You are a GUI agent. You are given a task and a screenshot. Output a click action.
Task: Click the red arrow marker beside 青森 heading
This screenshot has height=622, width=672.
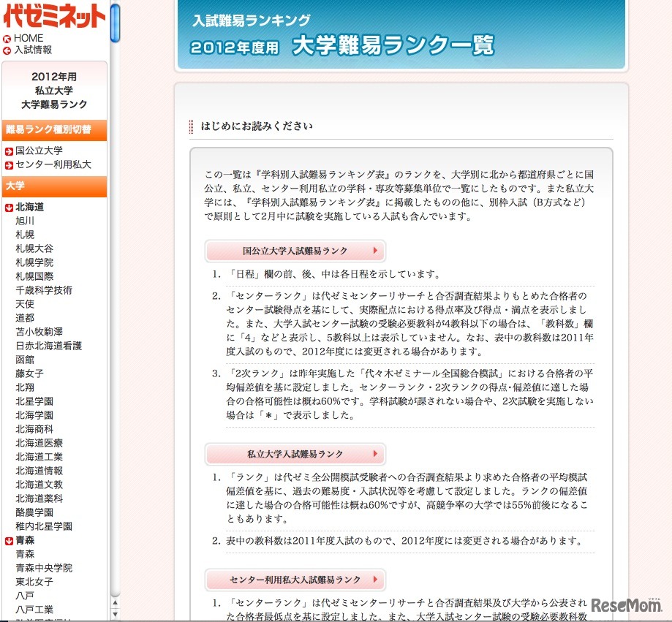click(x=10, y=539)
